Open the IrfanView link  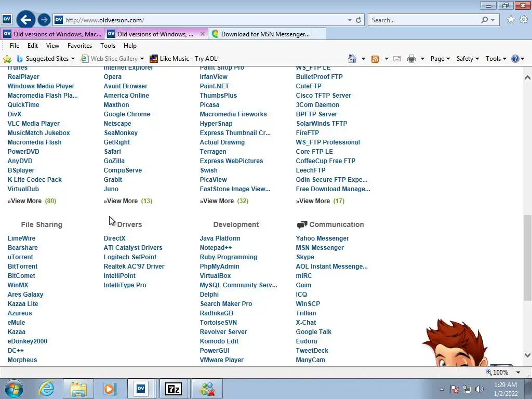(214, 77)
